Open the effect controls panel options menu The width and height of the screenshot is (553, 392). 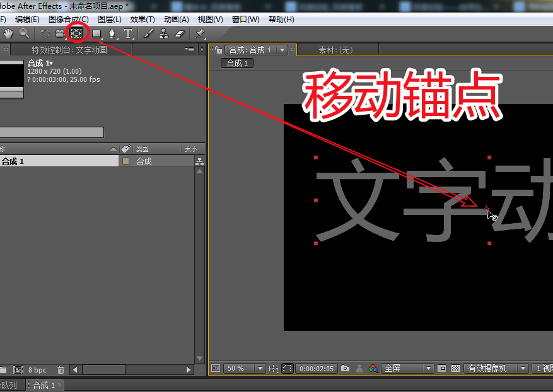click(x=190, y=49)
